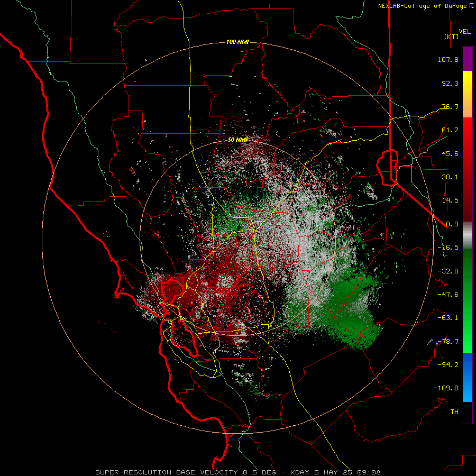Click the 30.1 legend value
Viewport: 476px width, 476px height.
(450, 177)
